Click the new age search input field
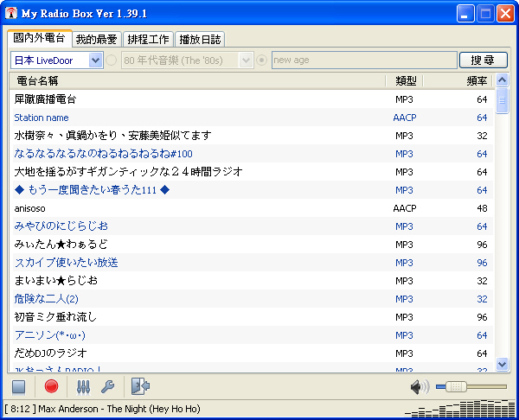 point(364,60)
